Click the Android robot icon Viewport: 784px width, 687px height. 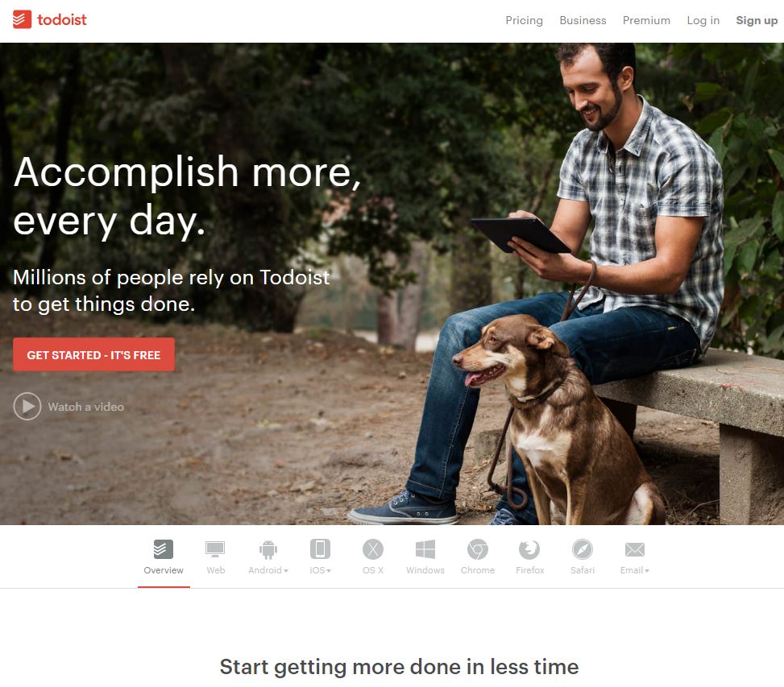coord(268,549)
